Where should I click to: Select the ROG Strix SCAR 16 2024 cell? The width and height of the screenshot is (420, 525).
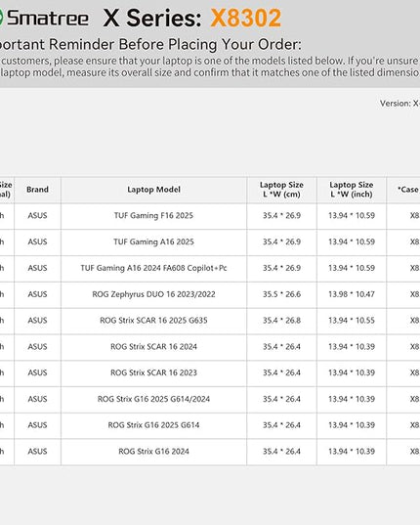tap(153, 346)
